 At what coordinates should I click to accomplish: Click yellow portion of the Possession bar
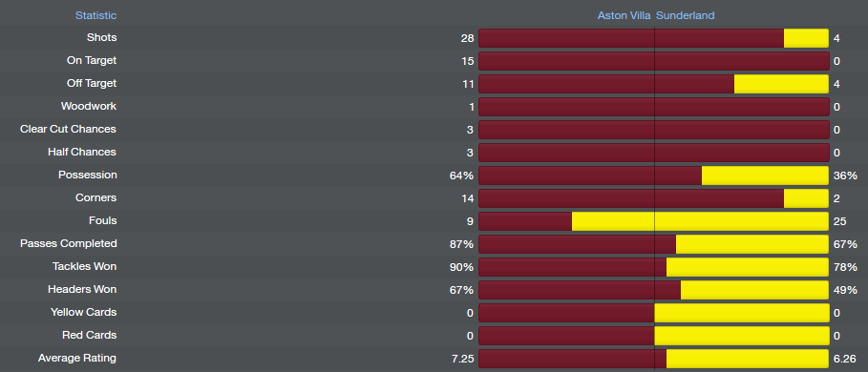pos(765,176)
